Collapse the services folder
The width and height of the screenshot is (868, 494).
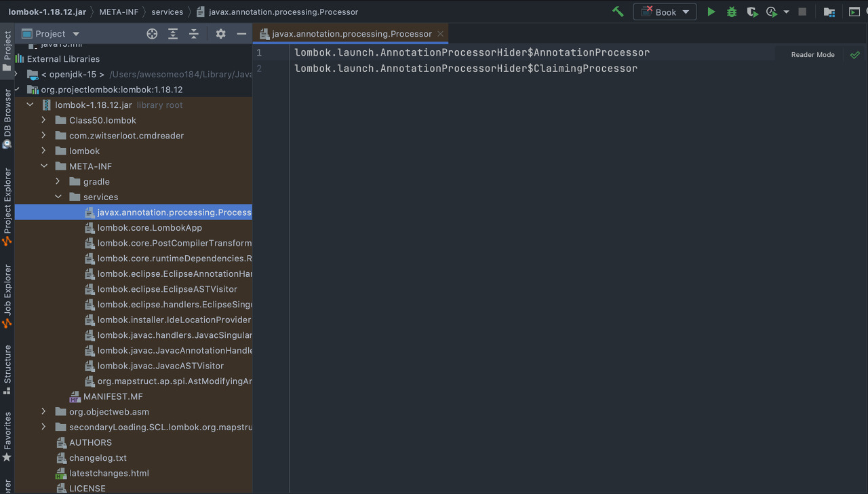click(58, 197)
